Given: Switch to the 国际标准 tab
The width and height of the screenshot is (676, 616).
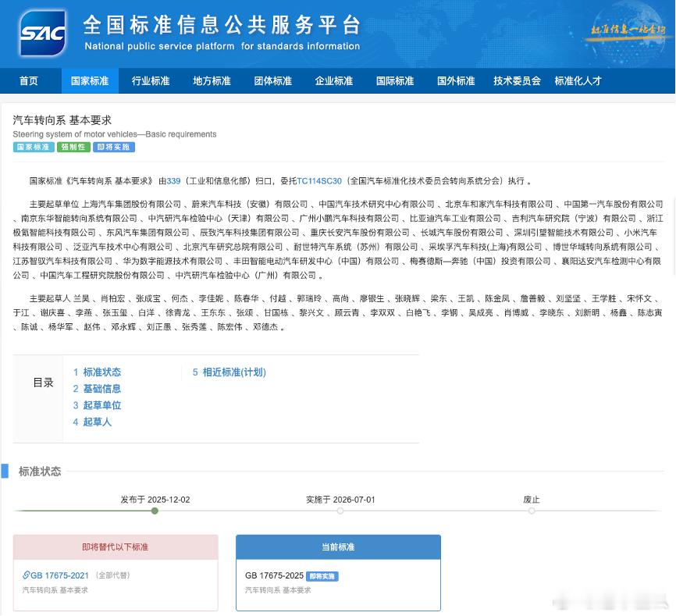Looking at the screenshot, I should [395, 80].
